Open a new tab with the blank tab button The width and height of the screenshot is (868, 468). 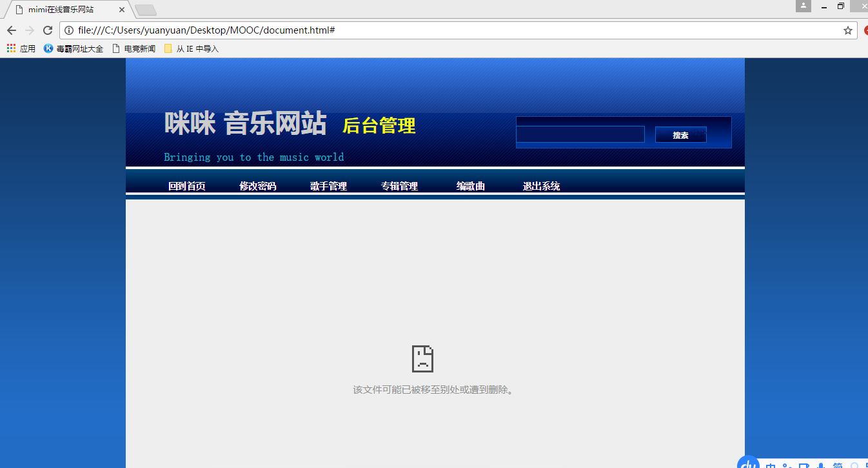pyautogui.click(x=146, y=10)
